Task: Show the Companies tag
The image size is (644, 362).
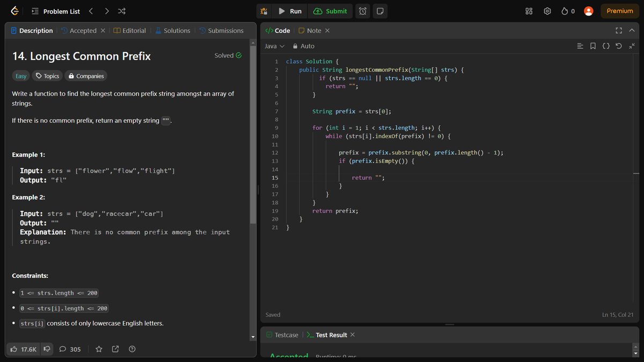Action: point(86,76)
